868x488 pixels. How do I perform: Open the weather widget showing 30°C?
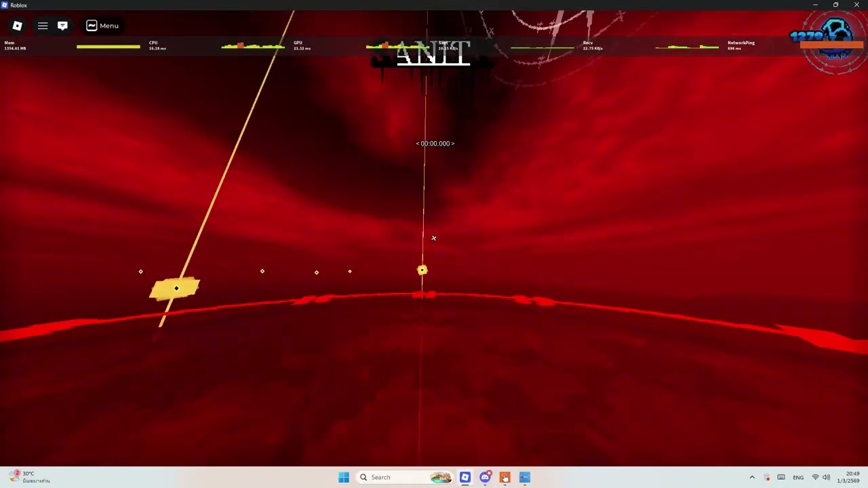point(31,477)
